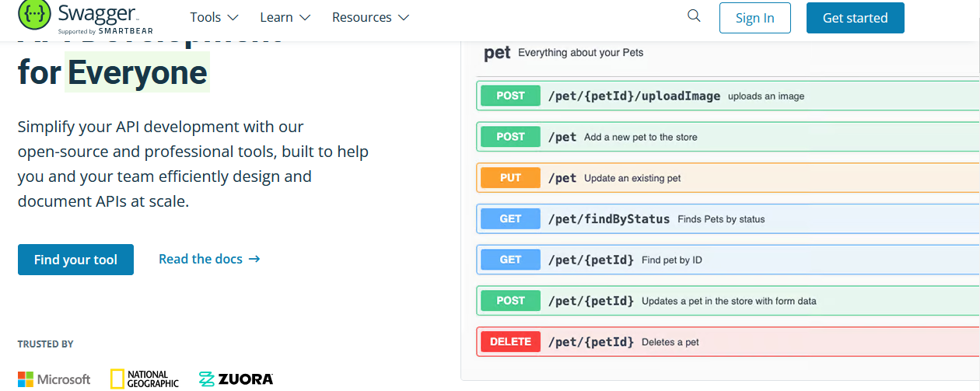Click the orange PUT method badge
This screenshot has height=391, width=980.
pos(510,177)
